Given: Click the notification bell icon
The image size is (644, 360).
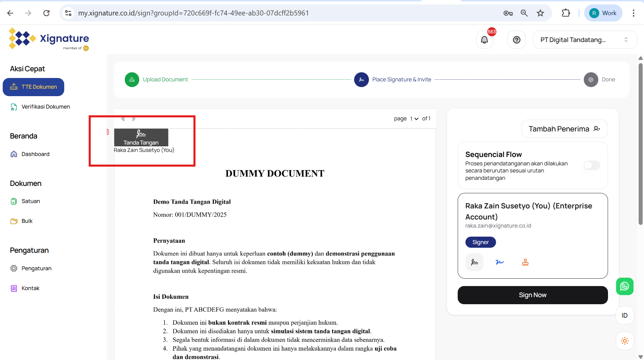Looking at the screenshot, I should (x=484, y=40).
